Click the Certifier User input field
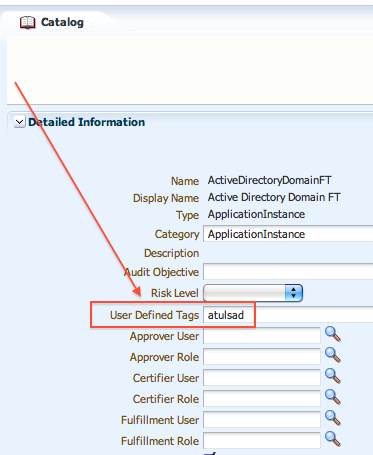373x455 pixels. point(262,378)
